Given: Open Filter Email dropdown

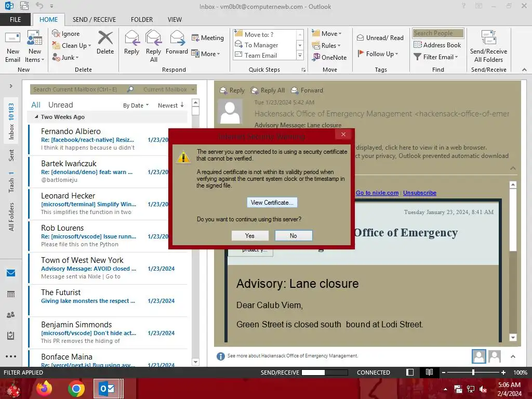Looking at the screenshot, I should point(436,57).
